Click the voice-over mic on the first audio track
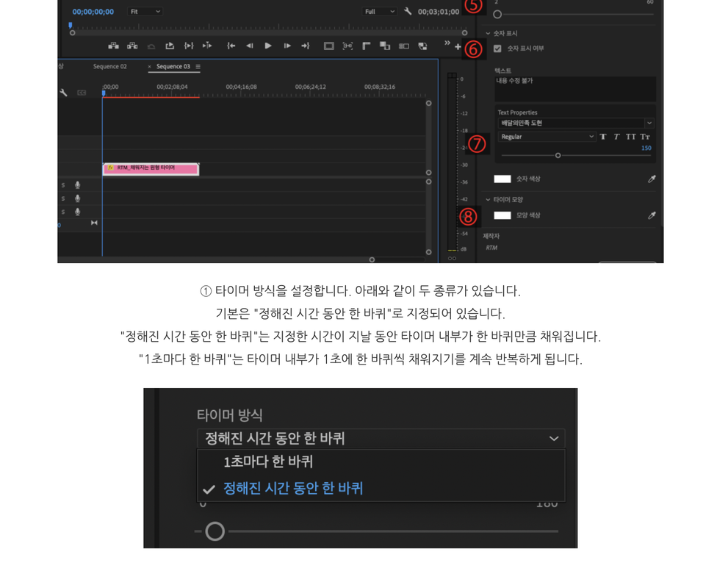728x588 pixels. pos(78,185)
